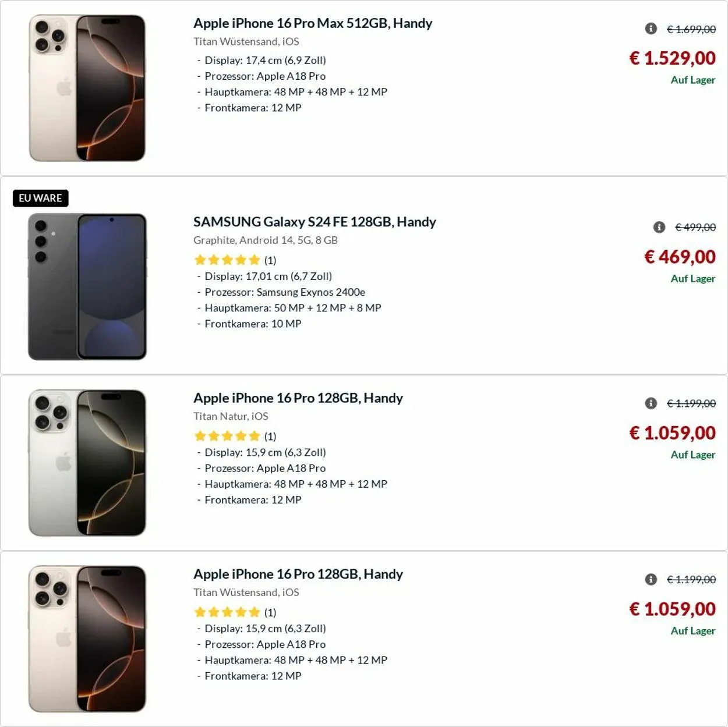Open Apple iPhone 16 Pro Max 512GB title
This screenshot has height=727, width=728.
(x=313, y=23)
